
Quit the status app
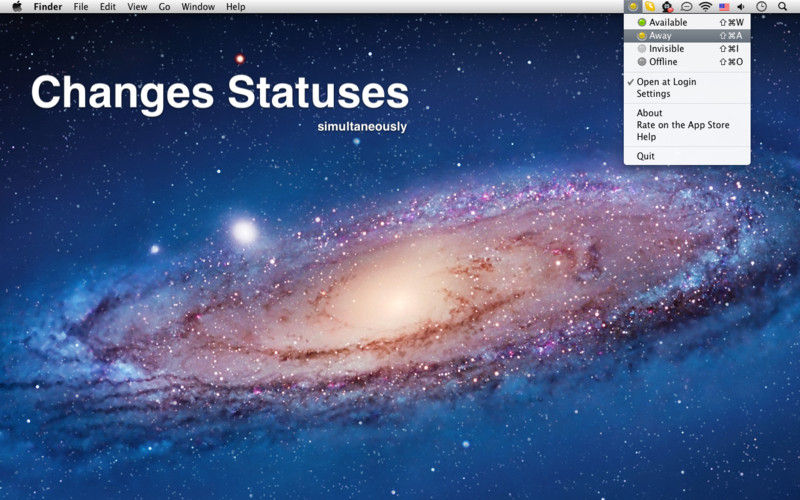click(x=687, y=156)
